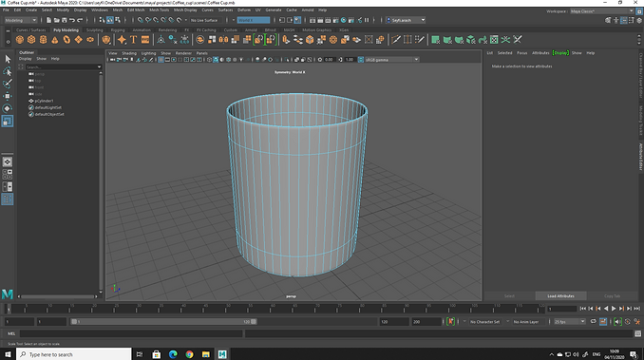Activate the Move tool in toolbox

[x=8, y=96]
